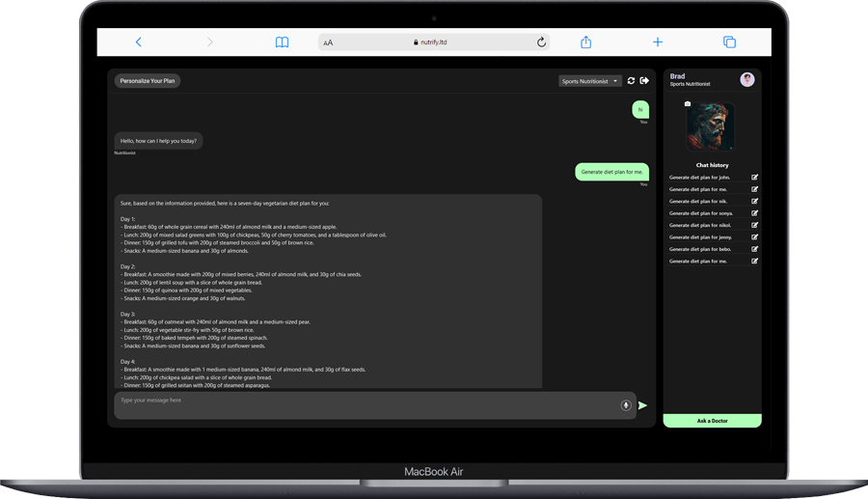Edit the 'Generate diet plan for bebo' chat

tap(754, 249)
